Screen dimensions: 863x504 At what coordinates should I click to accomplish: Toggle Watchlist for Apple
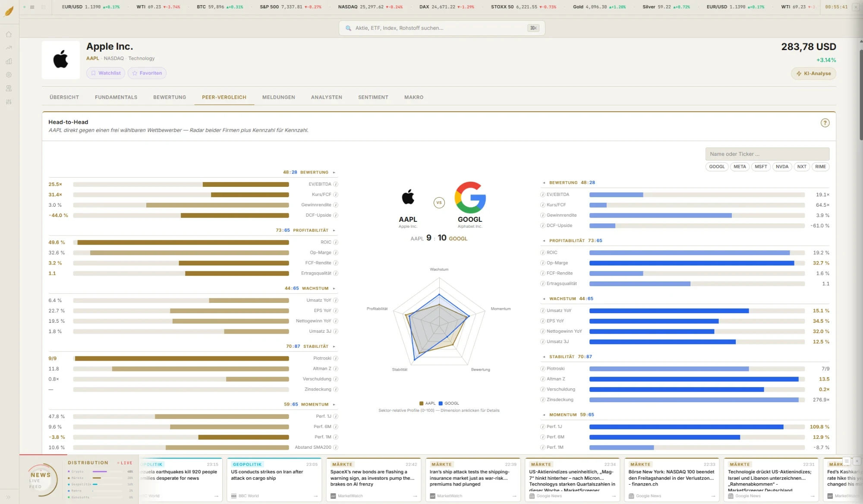[106, 73]
